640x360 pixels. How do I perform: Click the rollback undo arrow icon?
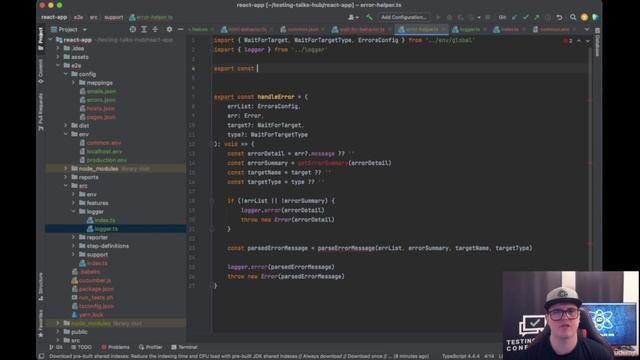pos(560,17)
